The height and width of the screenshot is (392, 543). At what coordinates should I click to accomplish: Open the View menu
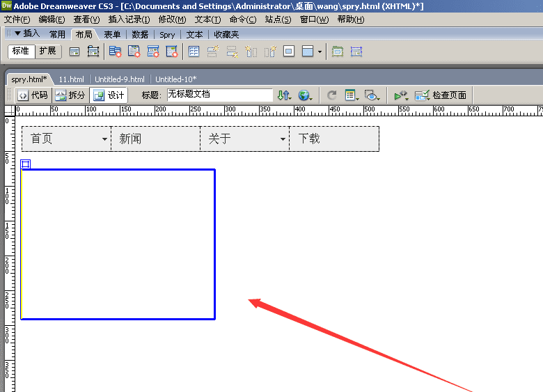pos(86,19)
